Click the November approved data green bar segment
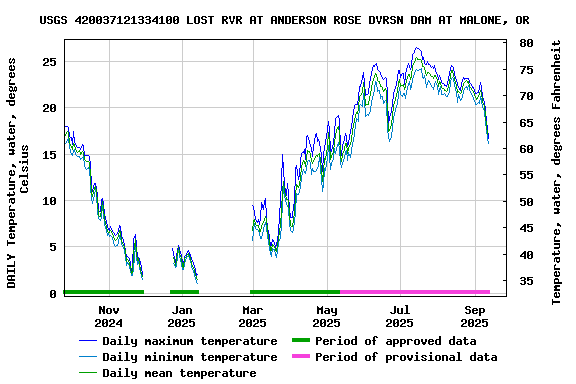Viewport: 576px width, 384px height. pyautogui.click(x=104, y=292)
